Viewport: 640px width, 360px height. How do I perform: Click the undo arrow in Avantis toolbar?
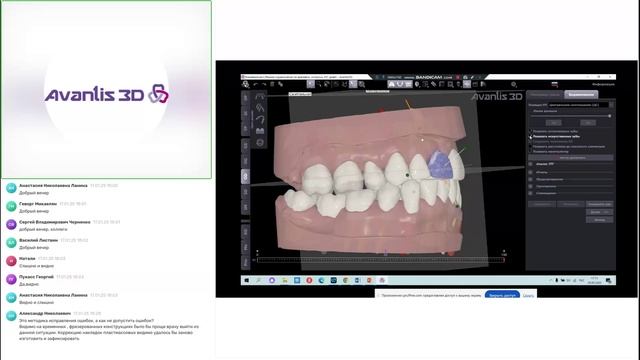point(256,84)
